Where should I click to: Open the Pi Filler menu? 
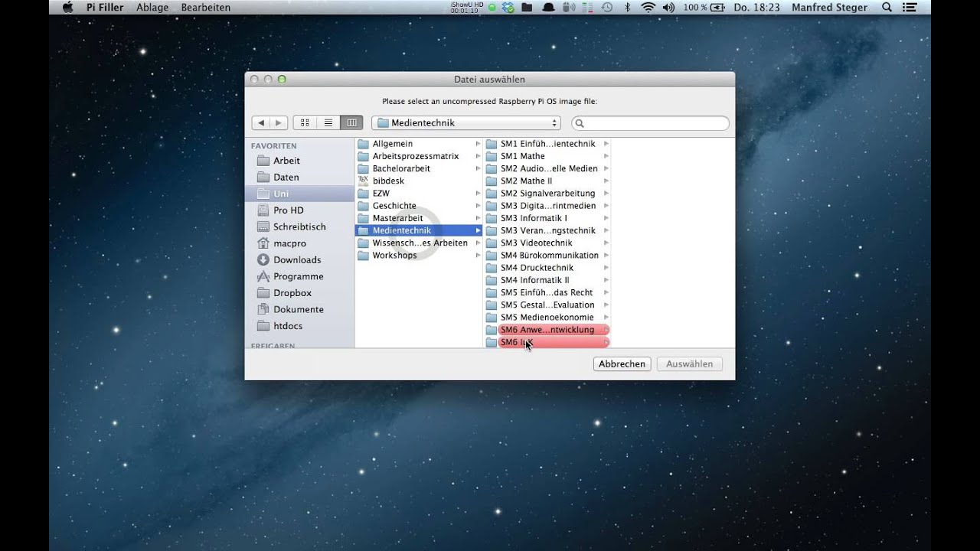tap(105, 7)
